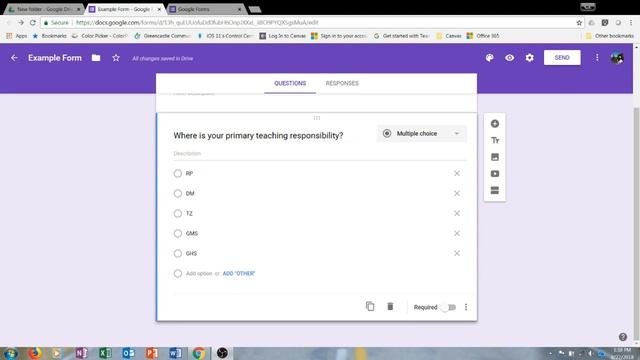
Task: Open form settings gear
Action: click(529, 58)
